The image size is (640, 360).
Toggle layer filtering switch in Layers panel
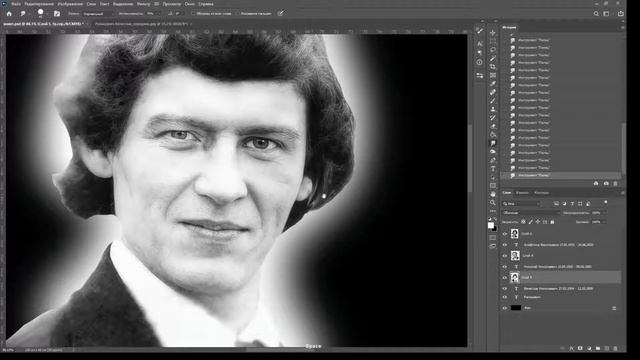[x=606, y=202]
